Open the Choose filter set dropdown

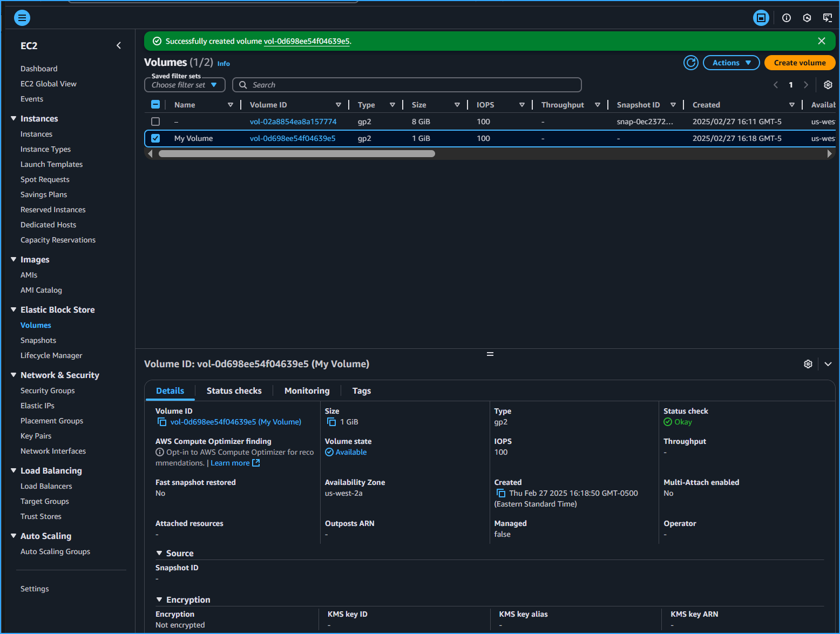pos(185,85)
